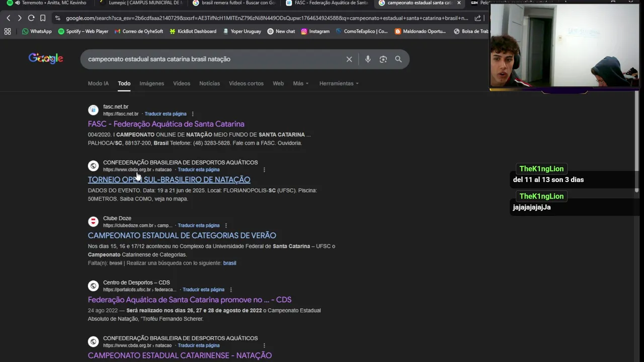Open TORNEIO OPEN SUL-BRASILEIRO DE NATAÇÃO link
Screen dimensions: 644x362
coord(169,180)
